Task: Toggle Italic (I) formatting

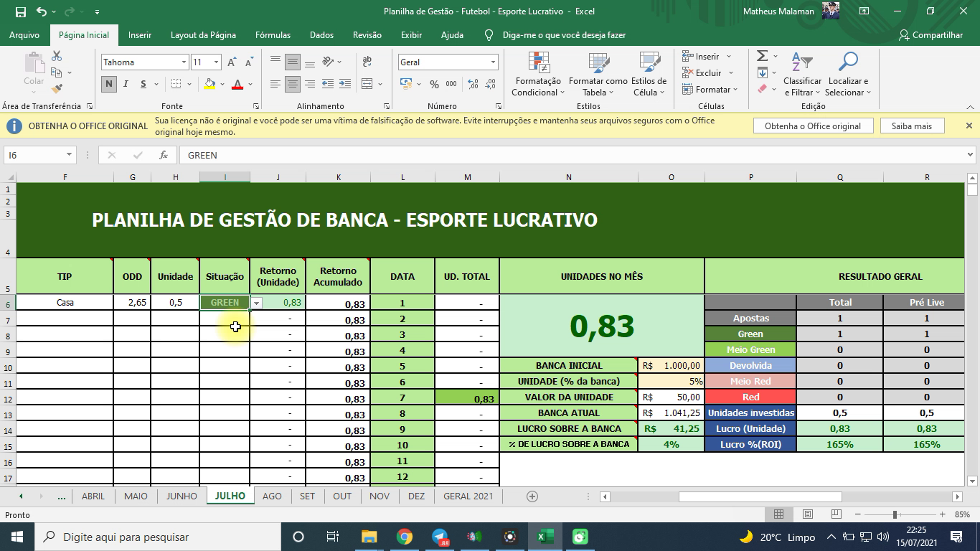Action: [x=126, y=84]
